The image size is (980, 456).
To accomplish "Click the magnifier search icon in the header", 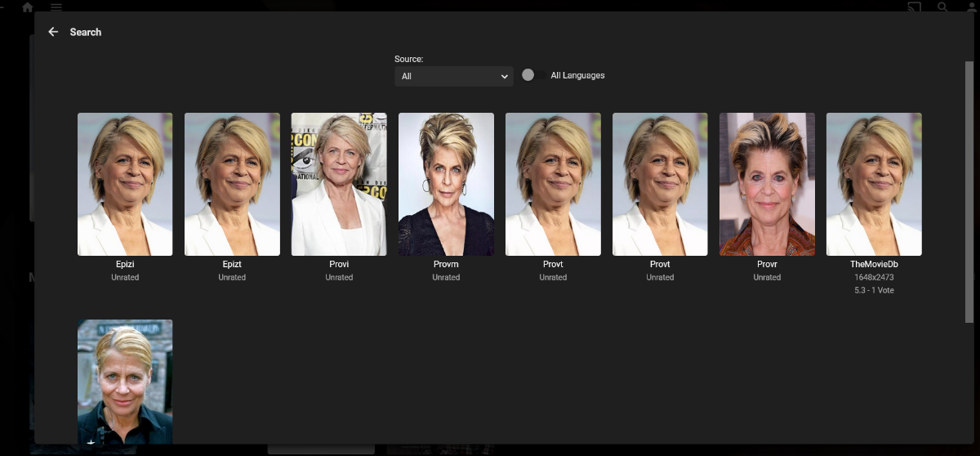I will point(942,7).
